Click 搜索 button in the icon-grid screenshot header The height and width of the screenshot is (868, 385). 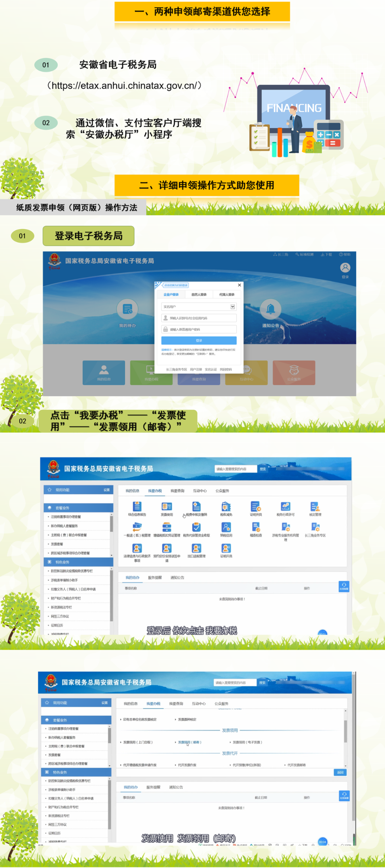click(x=263, y=469)
